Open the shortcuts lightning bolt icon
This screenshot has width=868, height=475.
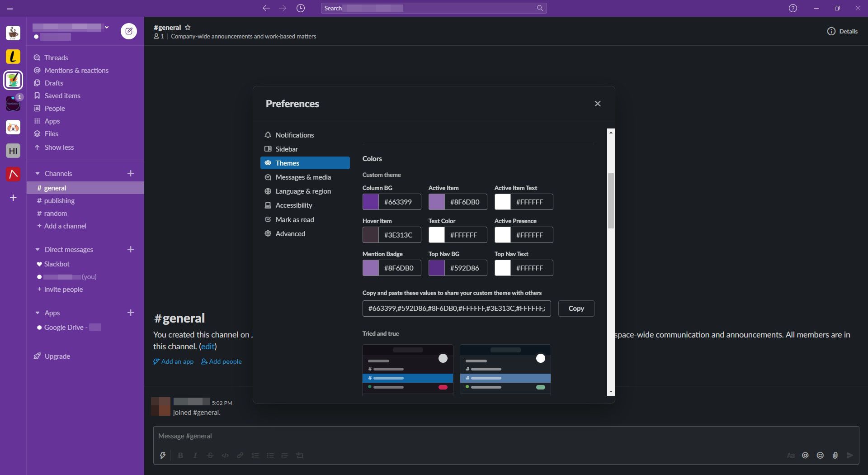[163, 455]
